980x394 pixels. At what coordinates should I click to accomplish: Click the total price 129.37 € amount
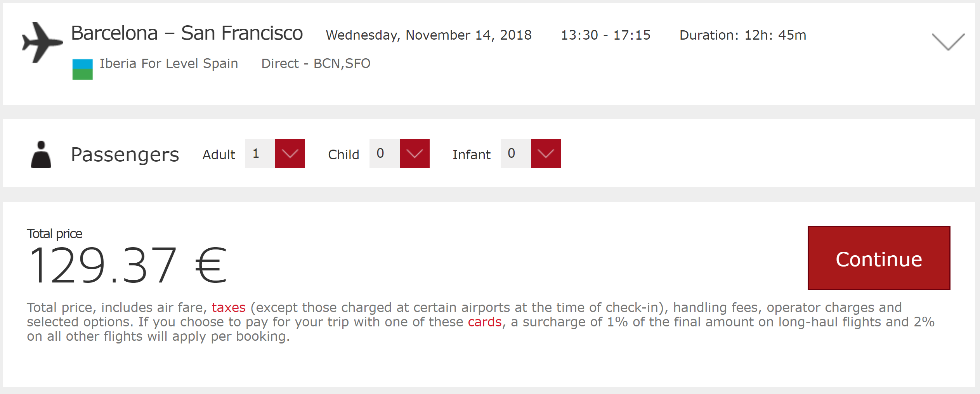tap(127, 265)
